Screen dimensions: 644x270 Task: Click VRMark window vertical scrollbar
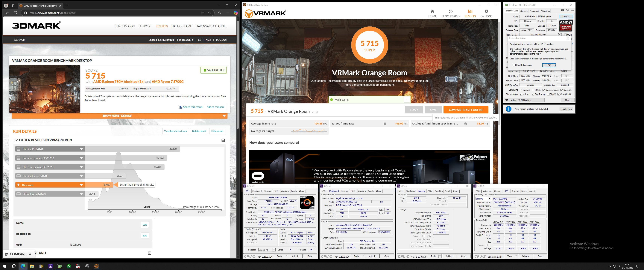pos(499,74)
